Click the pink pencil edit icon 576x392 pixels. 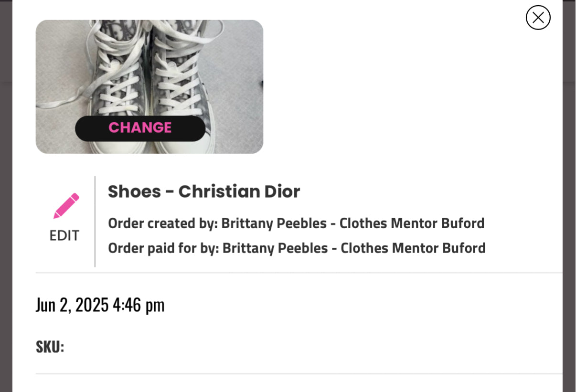[x=66, y=206]
